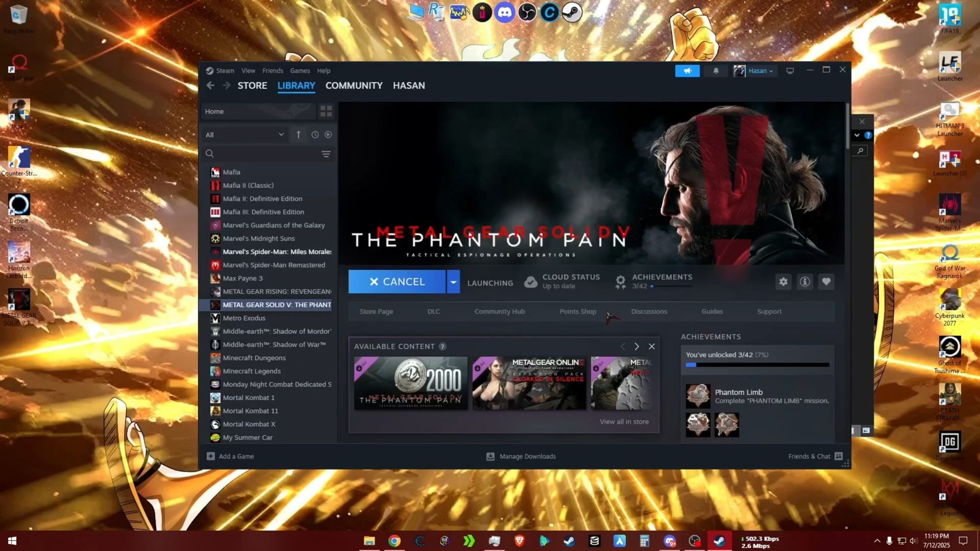Image resolution: width=980 pixels, height=551 pixels.
Task: Cancel the game launch
Action: tap(397, 282)
